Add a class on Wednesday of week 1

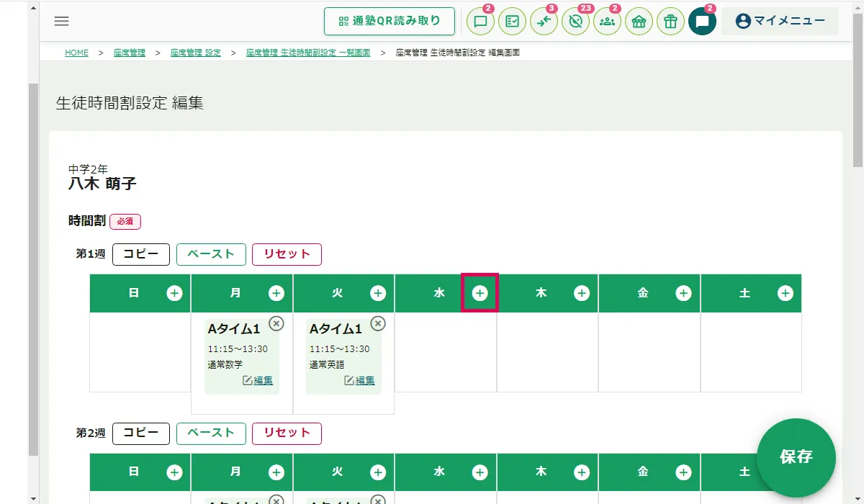pos(480,293)
